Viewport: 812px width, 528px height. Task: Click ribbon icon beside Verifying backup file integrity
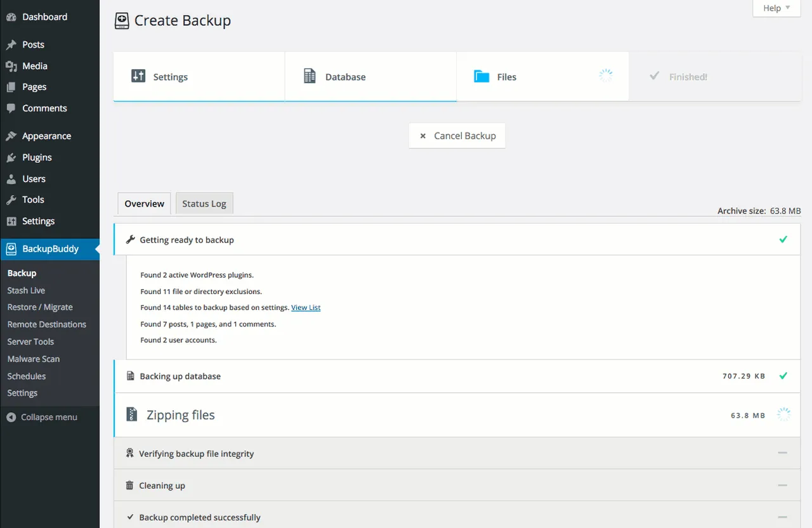pos(130,453)
